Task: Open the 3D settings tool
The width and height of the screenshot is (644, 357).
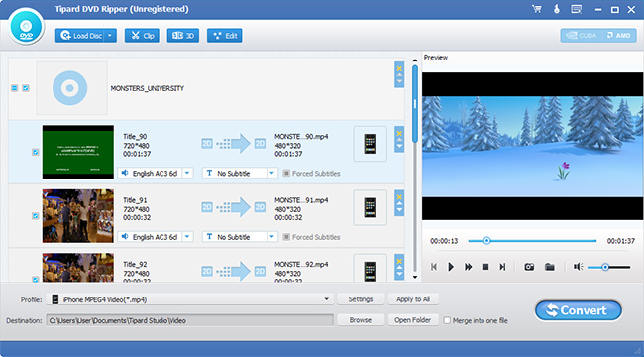Action: point(183,36)
